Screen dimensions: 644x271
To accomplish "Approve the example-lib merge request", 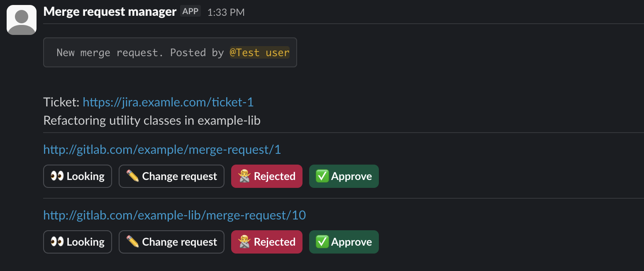I will coord(344,242).
